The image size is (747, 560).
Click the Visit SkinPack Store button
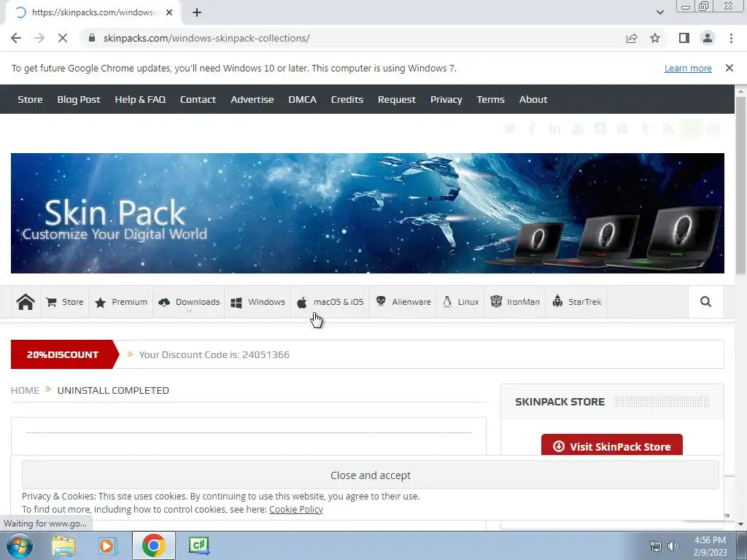coord(612,446)
